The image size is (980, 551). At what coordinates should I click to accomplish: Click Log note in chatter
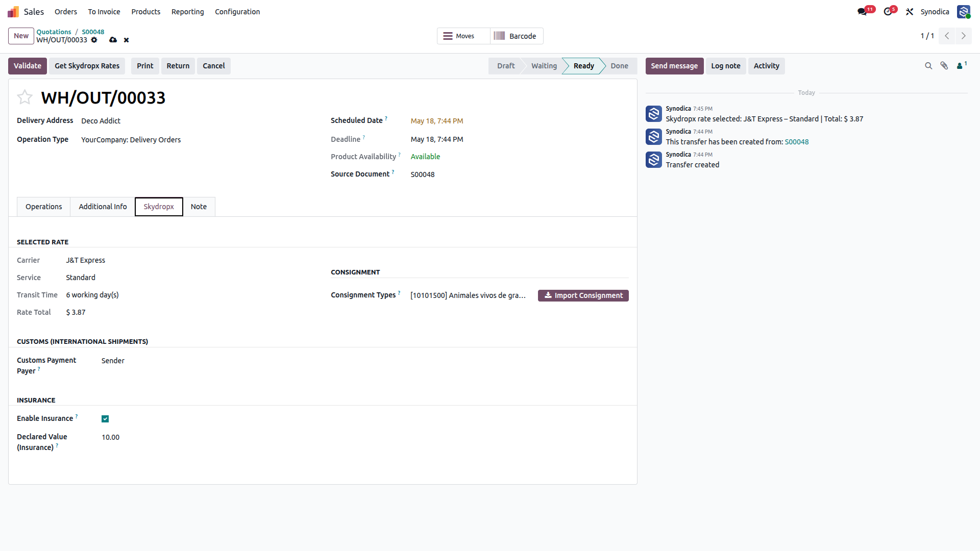pos(725,66)
